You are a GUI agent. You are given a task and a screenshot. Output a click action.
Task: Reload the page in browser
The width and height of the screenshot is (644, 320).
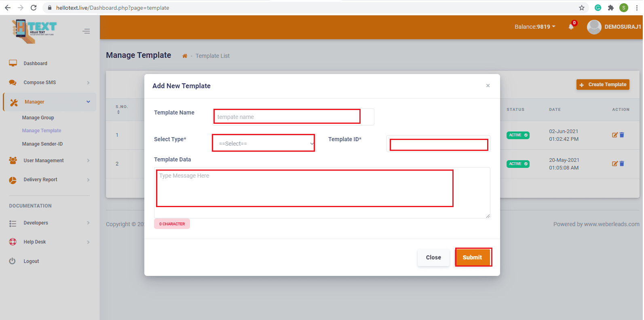[x=34, y=8]
